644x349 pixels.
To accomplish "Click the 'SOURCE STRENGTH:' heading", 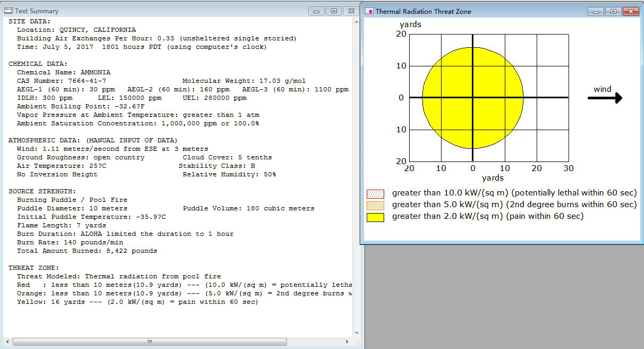I will click(43, 191).
